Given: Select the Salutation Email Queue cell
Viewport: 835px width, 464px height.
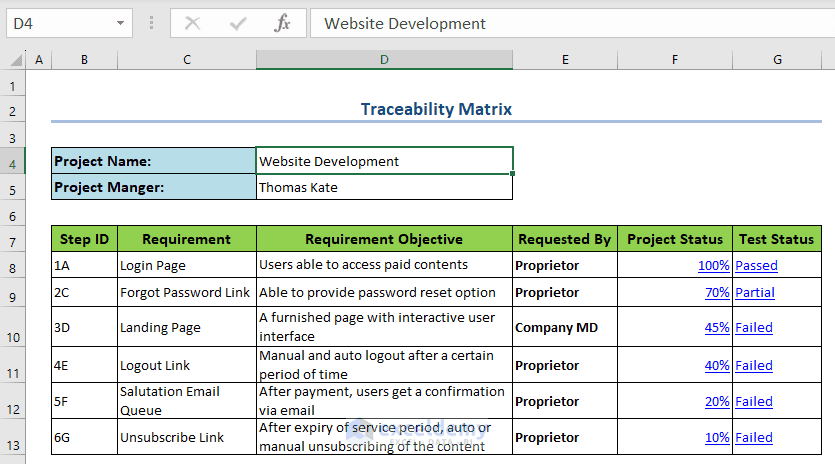Looking at the screenshot, I should pos(187,401).
